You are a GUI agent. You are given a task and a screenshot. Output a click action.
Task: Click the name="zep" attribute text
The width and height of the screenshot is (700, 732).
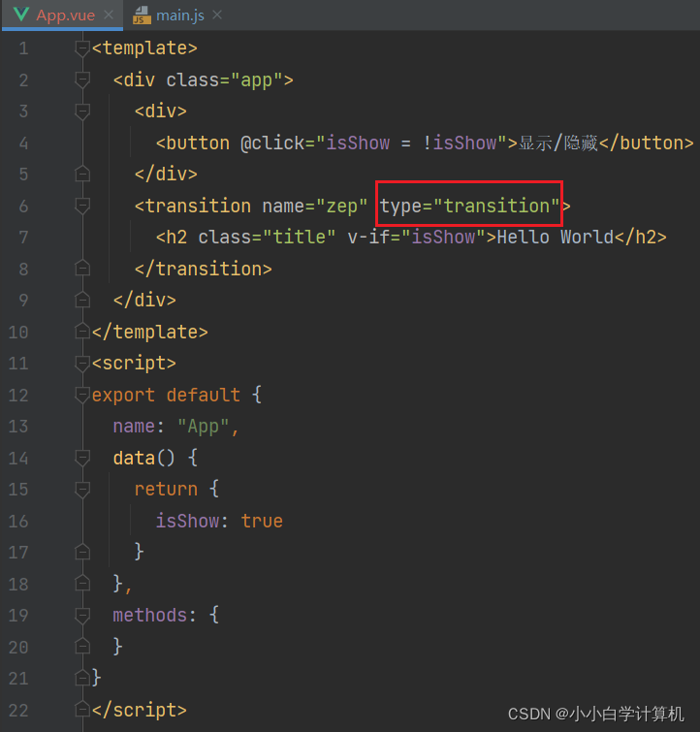[315, 206]
